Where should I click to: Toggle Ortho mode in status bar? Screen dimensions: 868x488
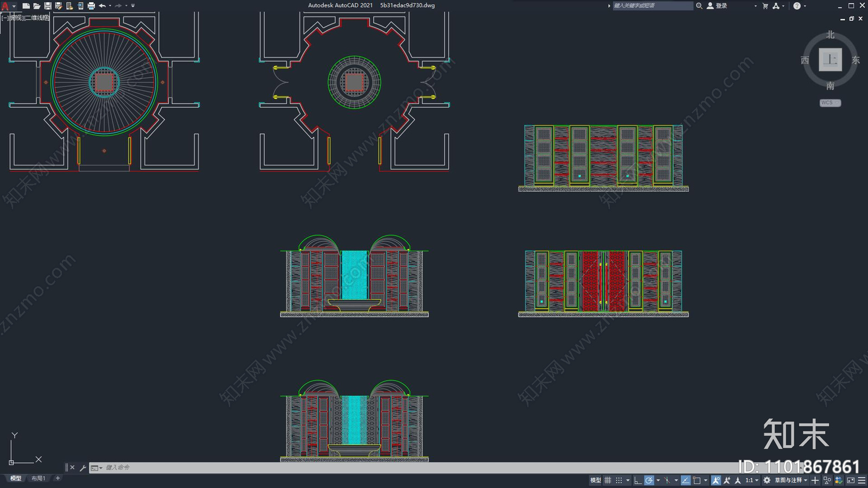[x=638, y=480]
